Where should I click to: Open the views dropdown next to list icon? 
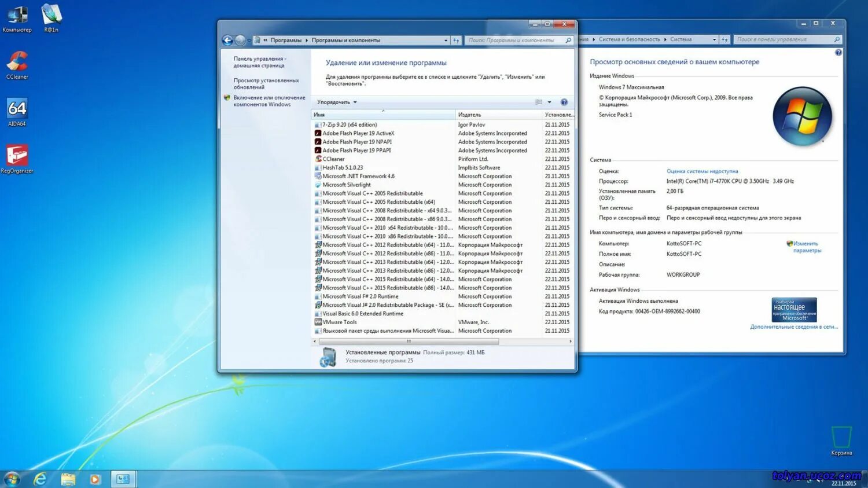click(x=549, y=102)
